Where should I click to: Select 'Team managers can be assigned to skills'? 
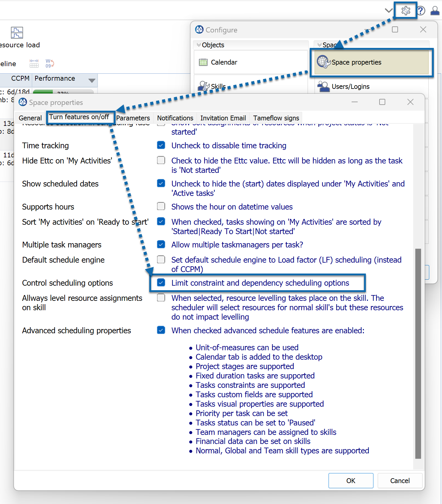tap(266, 432)
